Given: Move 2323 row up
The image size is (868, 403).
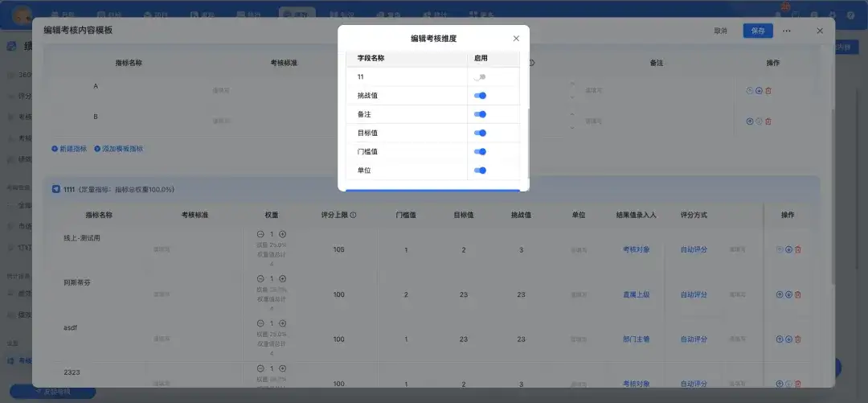Looking at the screenshot, I should (x=780, y=384).
